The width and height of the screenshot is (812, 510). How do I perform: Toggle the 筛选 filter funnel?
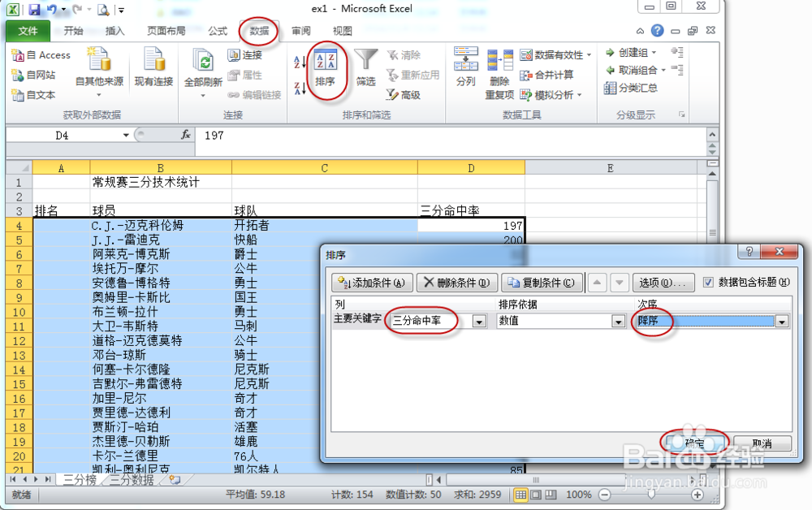coord(365,68)
